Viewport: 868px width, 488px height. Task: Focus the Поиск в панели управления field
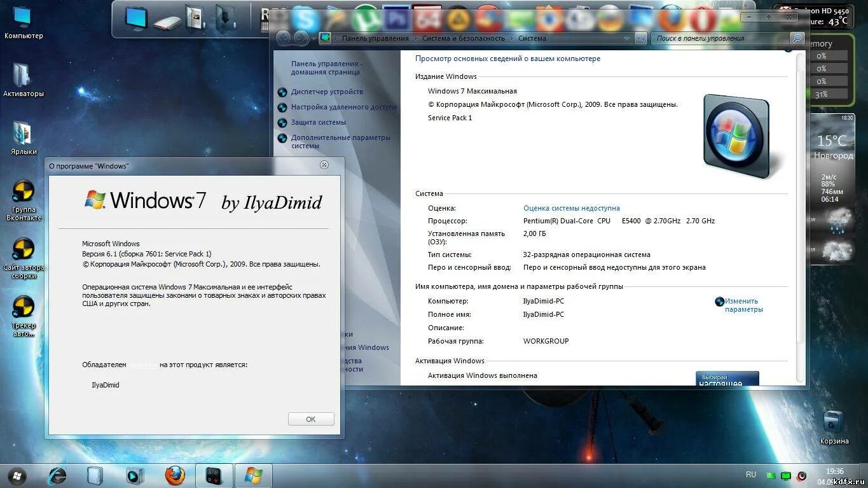pyautogui.click(x=721, y=38)
